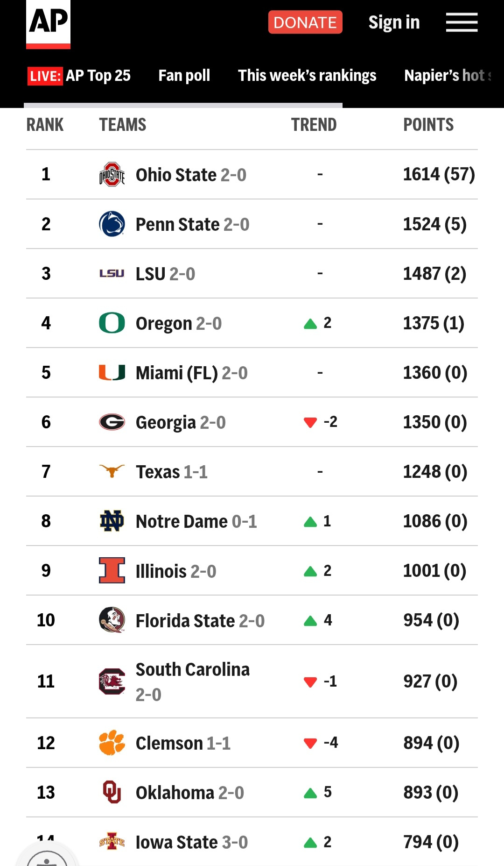The height and width of the screenshot is (866, 504).
Task: Open the Napier's hot seat tab
Action: [x=447, y=76]
